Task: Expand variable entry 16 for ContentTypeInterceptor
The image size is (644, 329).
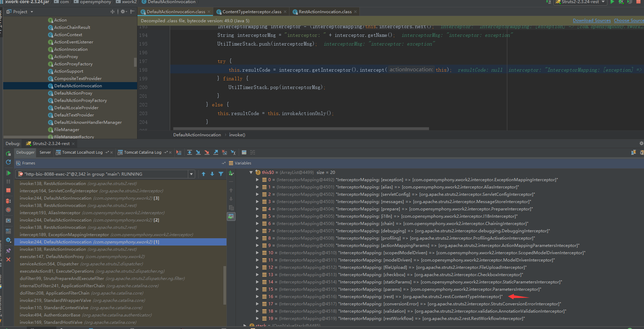Action: tap(257, 297)
